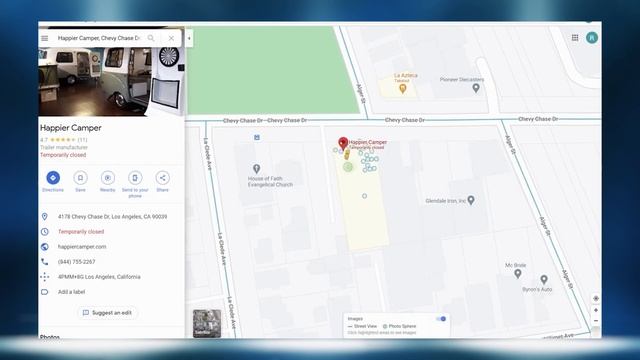Click the yellow Pegman figure on map

click(347, 155)
